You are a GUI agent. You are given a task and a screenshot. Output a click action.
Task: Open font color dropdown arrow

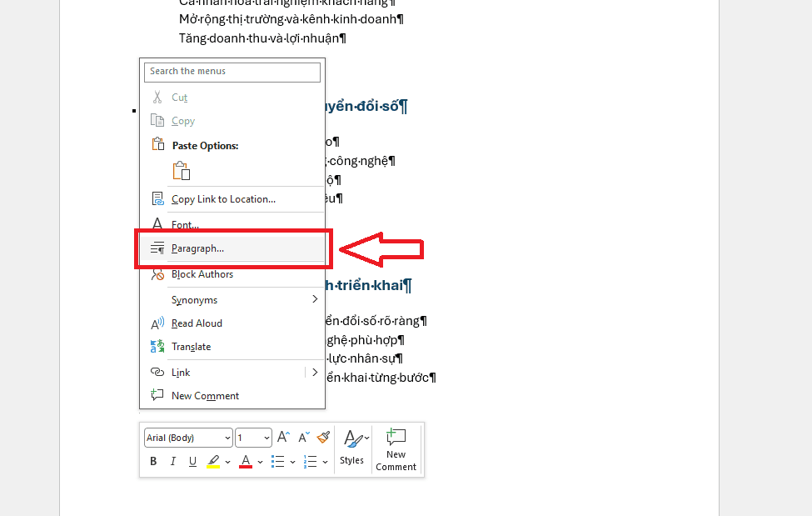pyautogui.click(x=260, y=462)
